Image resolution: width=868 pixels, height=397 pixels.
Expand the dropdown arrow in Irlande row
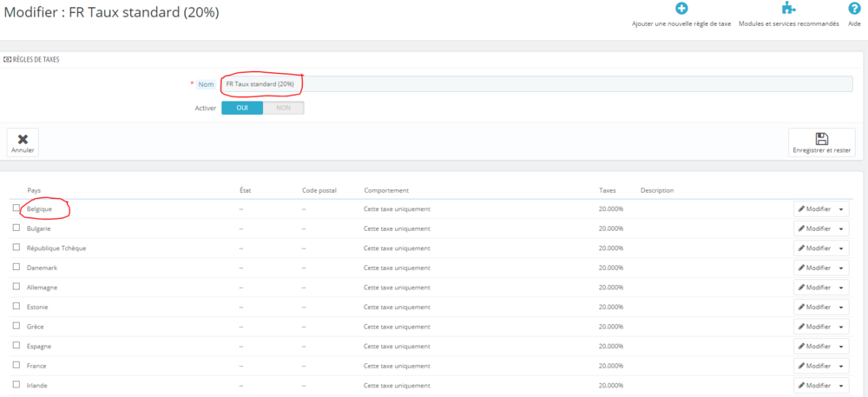tap(842, 386)
